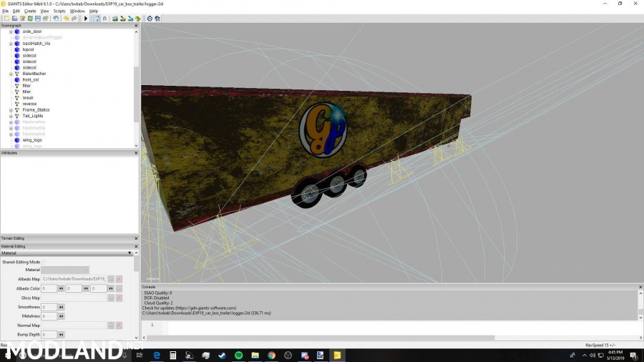Browse for an Albedo Map file

(111, 279)
